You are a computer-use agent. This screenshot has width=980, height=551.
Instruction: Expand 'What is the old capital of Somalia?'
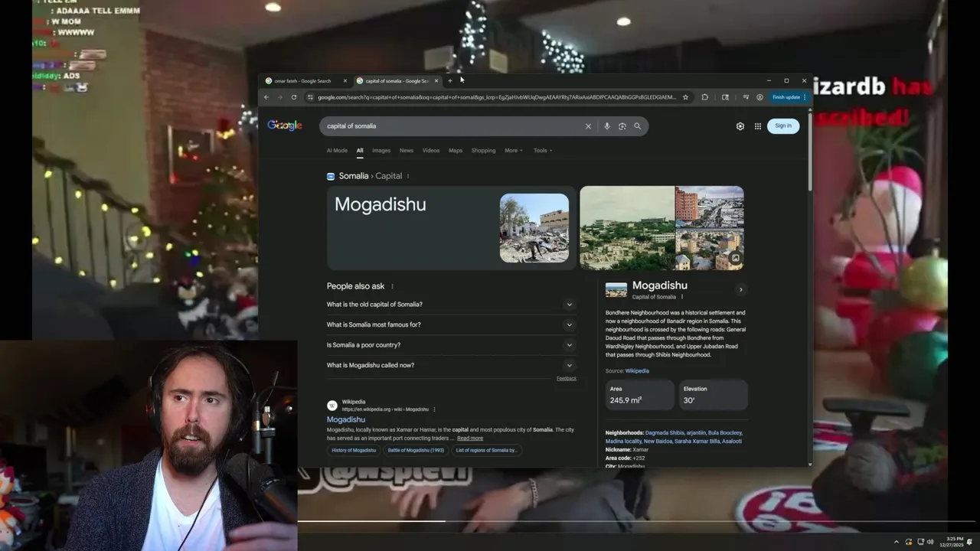451,305
